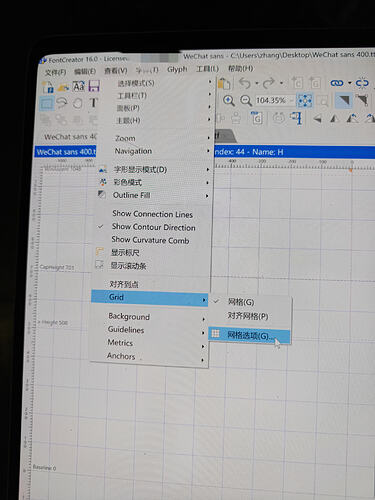This screenshot has height=500, width=375.
Task: Open the Glyph menu
Action: (177, 69)
